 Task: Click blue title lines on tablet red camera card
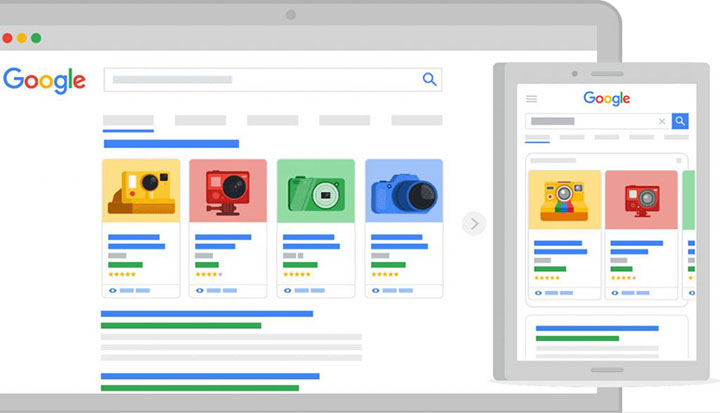click(636, 247)
